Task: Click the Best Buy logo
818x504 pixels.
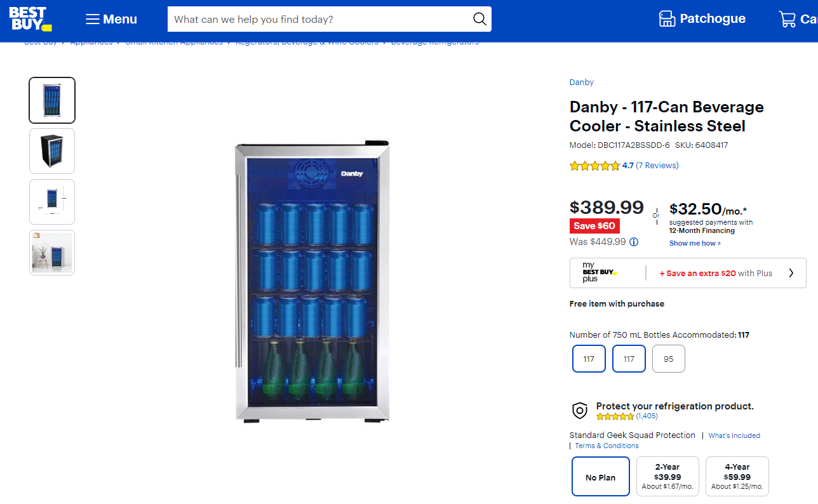Action: [30, 19]
